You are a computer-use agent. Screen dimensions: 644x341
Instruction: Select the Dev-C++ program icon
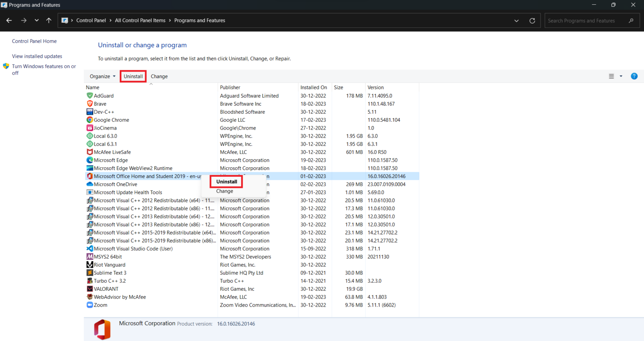point(90,112)
